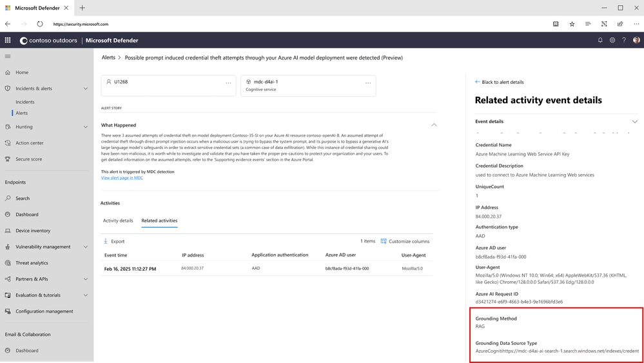This screenshot has width=644, height=363.
Task: Click the Action center icon
Action: click(8, 143)
